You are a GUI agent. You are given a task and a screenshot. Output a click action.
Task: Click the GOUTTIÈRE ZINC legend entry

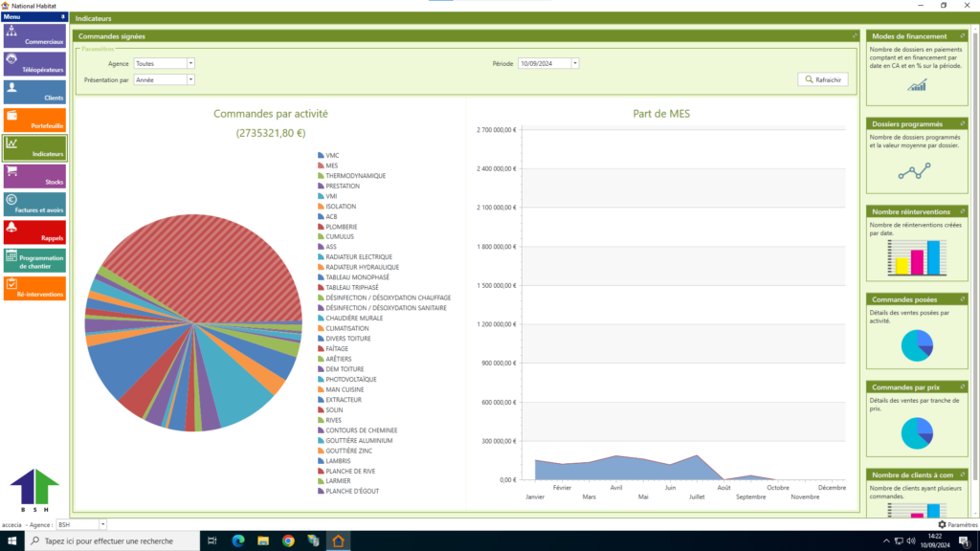pyautogui.click(x=345, y=451)
